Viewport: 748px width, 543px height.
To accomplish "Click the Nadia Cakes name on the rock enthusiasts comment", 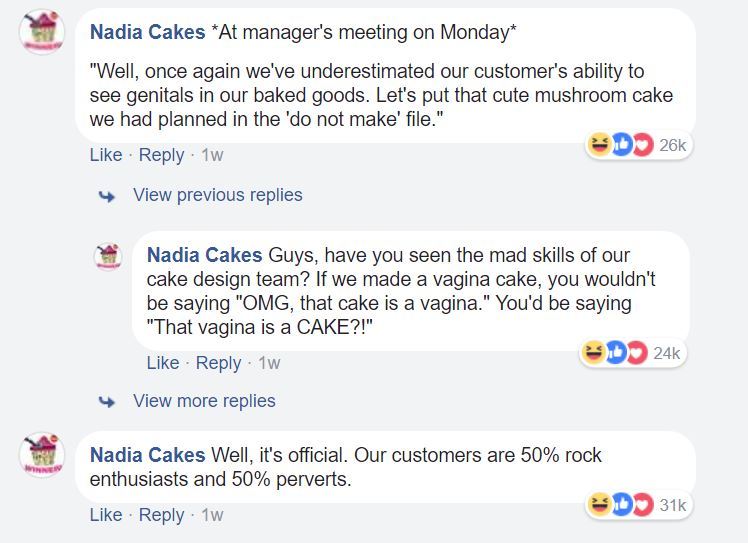I will [x=147, y=455].
